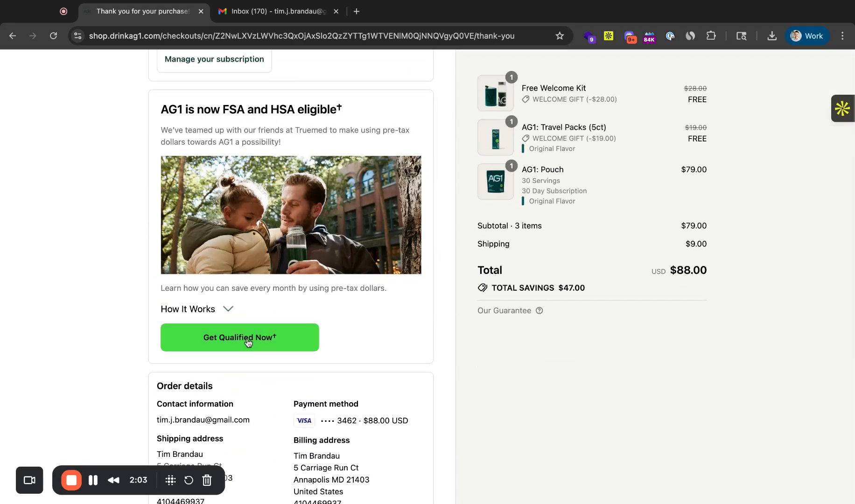Stop the screen recording

point(71,480)
